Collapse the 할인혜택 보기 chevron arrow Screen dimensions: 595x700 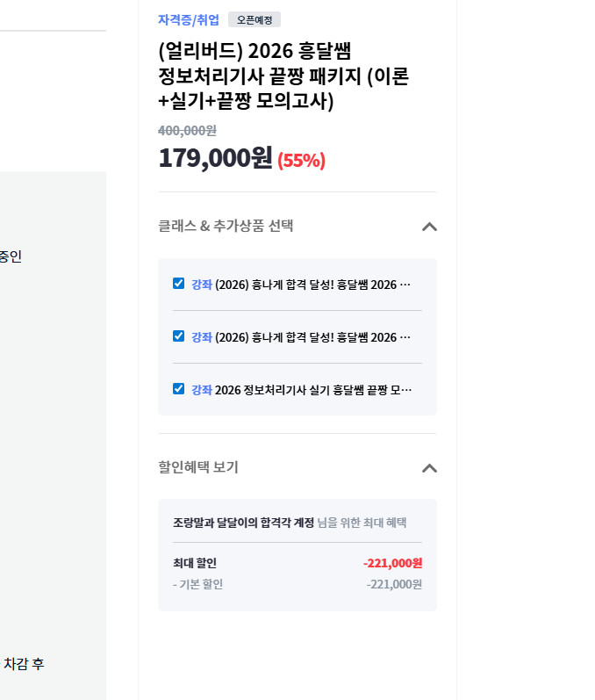[428, 468]
